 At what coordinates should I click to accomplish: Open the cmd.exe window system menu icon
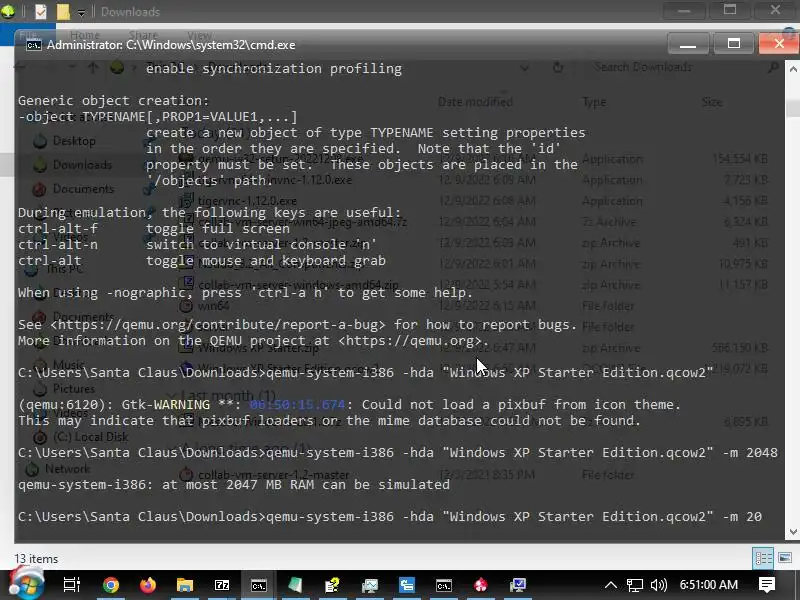click(x=34, y=45)
